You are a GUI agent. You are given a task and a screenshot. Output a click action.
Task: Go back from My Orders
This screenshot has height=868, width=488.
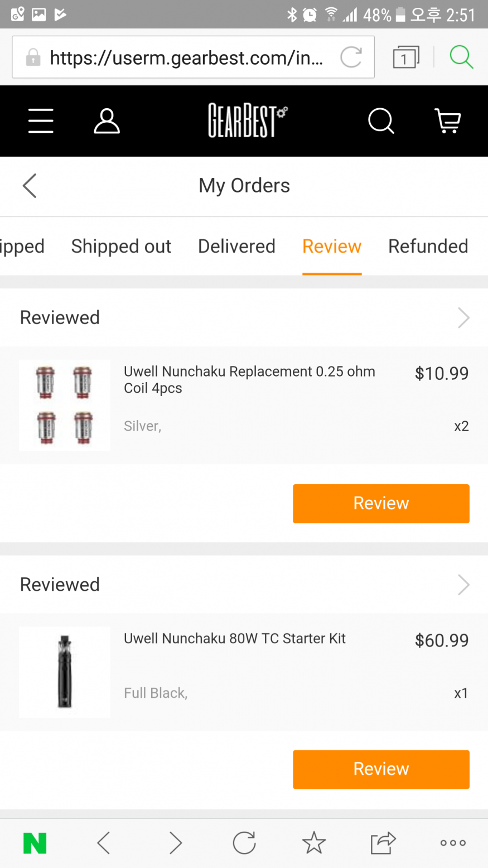coord(30,186)
